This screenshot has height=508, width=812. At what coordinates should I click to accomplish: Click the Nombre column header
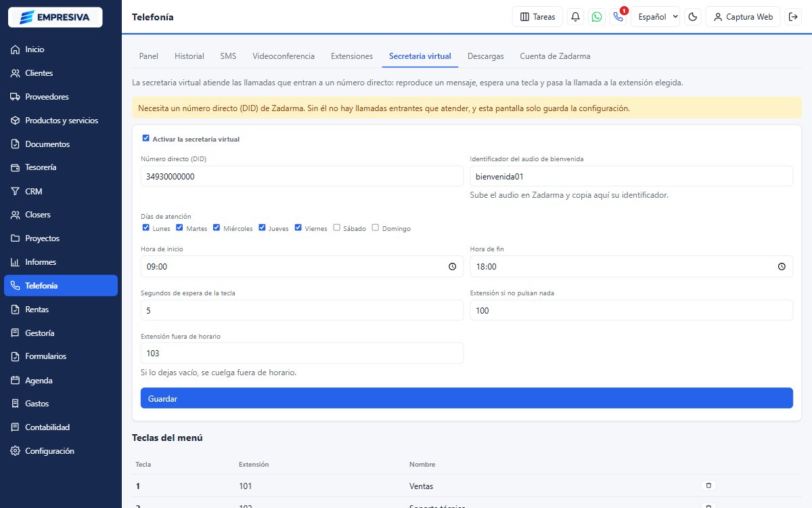point(422,465)
